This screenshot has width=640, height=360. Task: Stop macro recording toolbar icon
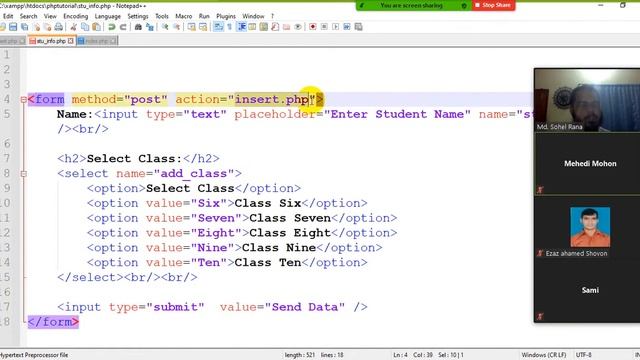[x=324, y=27]
